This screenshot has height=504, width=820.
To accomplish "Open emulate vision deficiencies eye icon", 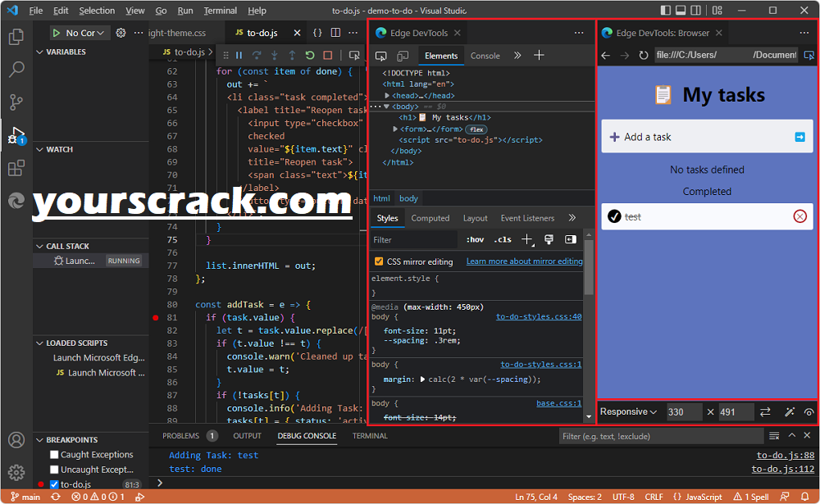I will click(x=809, y=412).
